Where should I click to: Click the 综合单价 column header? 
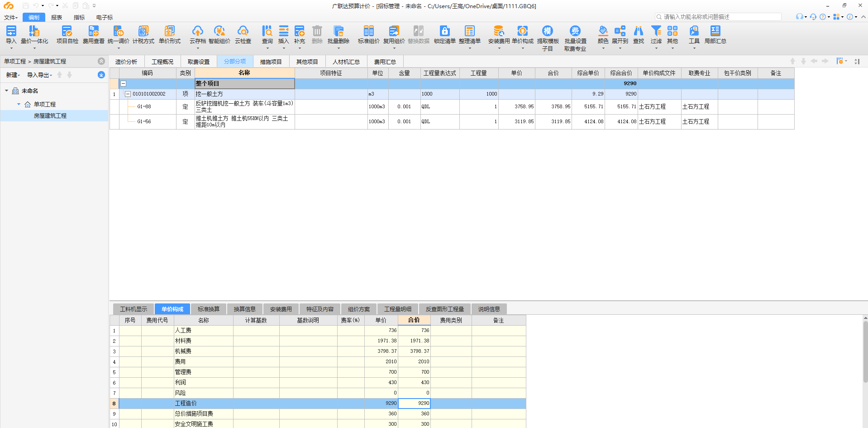click(x=588, y=73)
